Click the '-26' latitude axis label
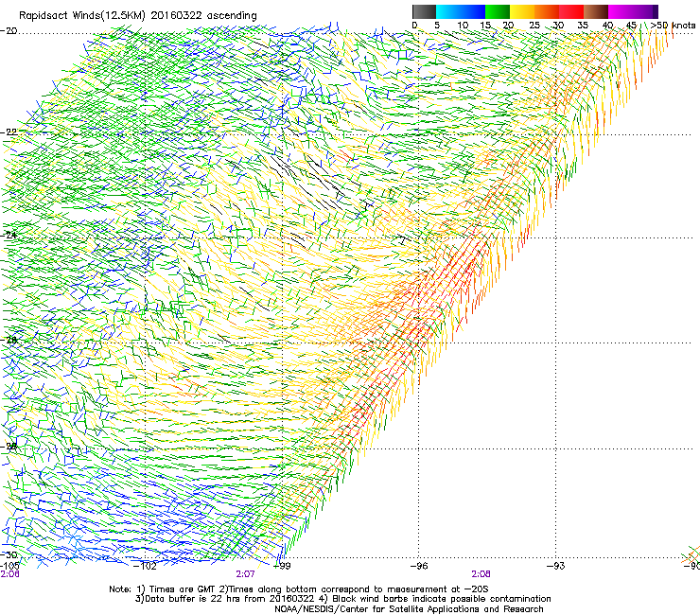700x615 pixels. point(9,341)
